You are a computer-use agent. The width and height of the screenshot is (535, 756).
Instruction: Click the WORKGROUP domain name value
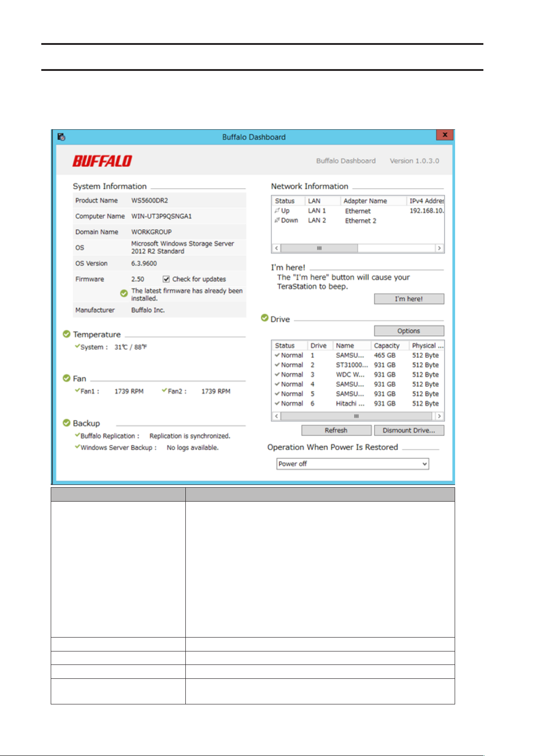pyautogui.click(x=151, y=232)
